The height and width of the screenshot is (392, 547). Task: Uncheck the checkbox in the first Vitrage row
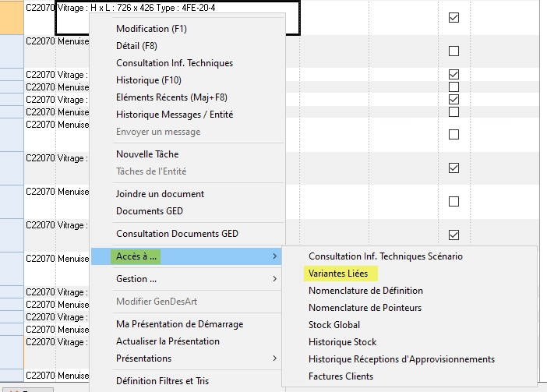click(453, 17)
